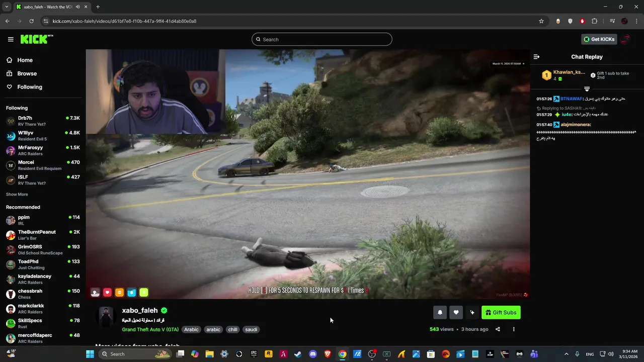Image resolution: width=644 pixels, height=362 pixels.
Task: Reload the current page
Action: coord(31,21)
